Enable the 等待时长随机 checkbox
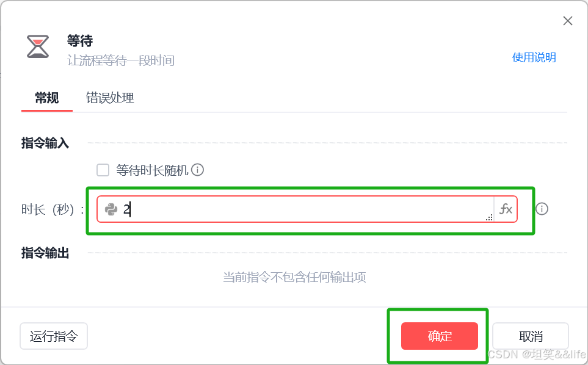588x365 pixels. pyautogui.click(x=103, y=170)
